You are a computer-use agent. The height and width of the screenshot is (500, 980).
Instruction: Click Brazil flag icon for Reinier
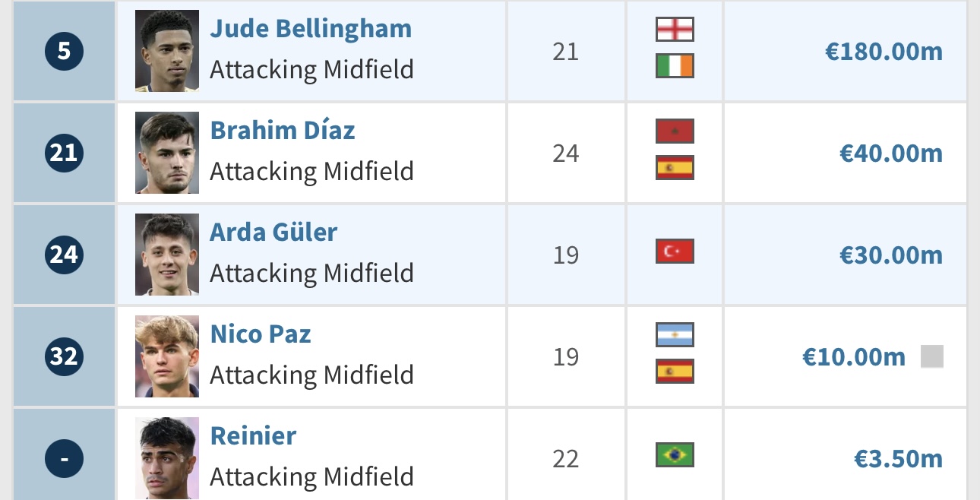tap(675, 454)
